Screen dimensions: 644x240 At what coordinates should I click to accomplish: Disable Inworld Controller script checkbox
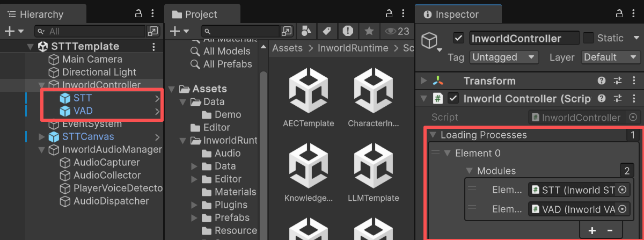click(x=453, y=99)
